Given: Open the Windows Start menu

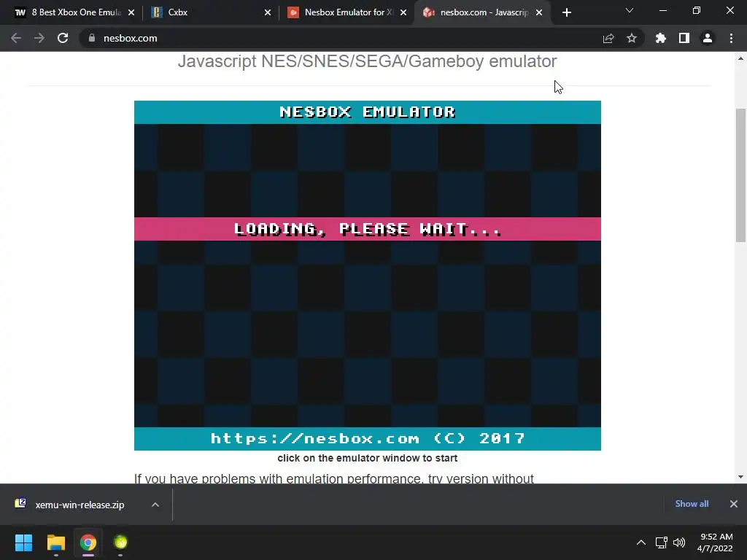Looking at the screenshot, I should [x=23, y=542].
